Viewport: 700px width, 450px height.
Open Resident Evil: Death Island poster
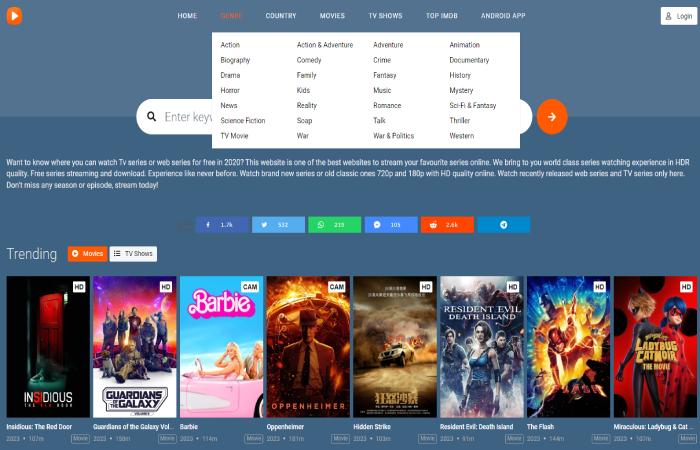482,347
